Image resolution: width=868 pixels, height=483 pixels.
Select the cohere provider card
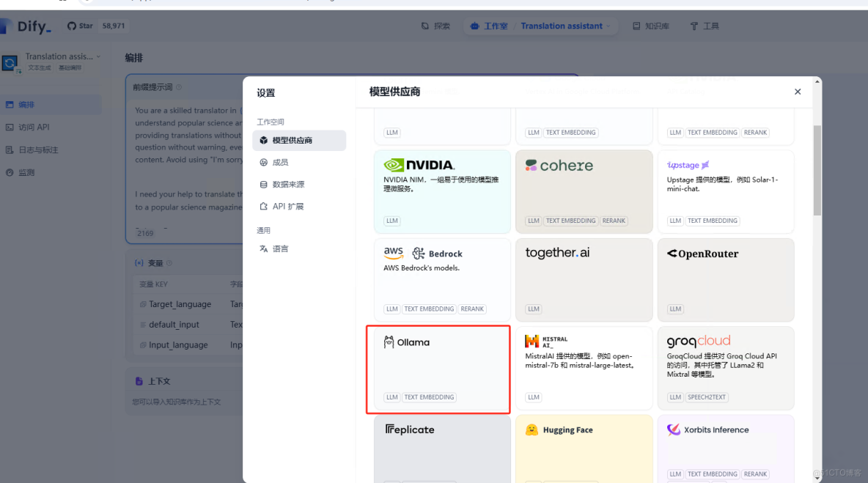coord(584,191)
